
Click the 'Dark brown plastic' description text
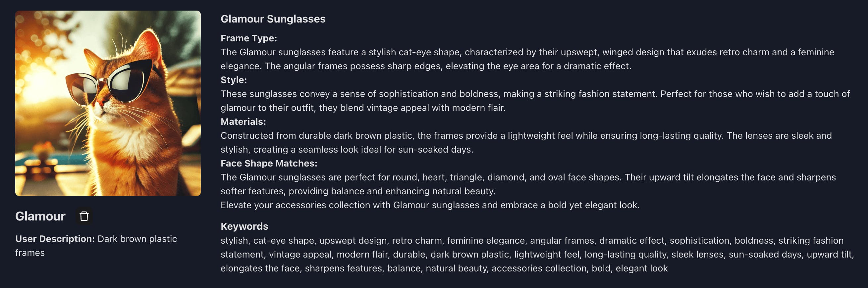tap(137, 239)
